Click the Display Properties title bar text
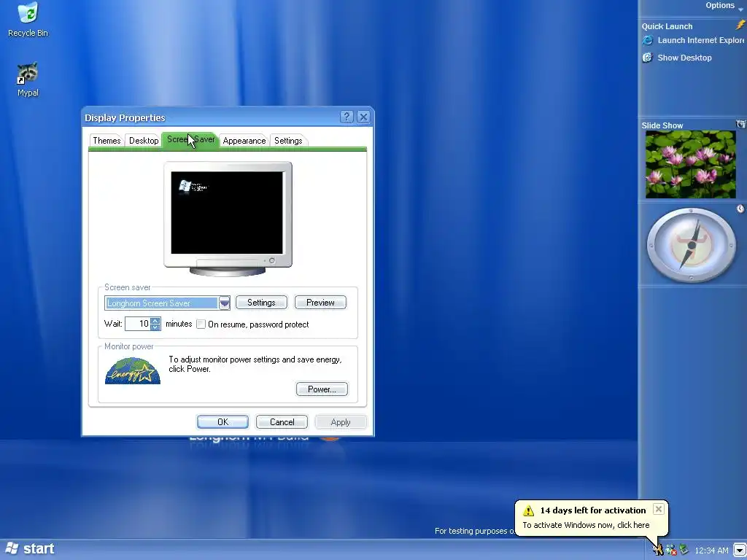Viewport: 747px width, 560px height. click(125, 117)
